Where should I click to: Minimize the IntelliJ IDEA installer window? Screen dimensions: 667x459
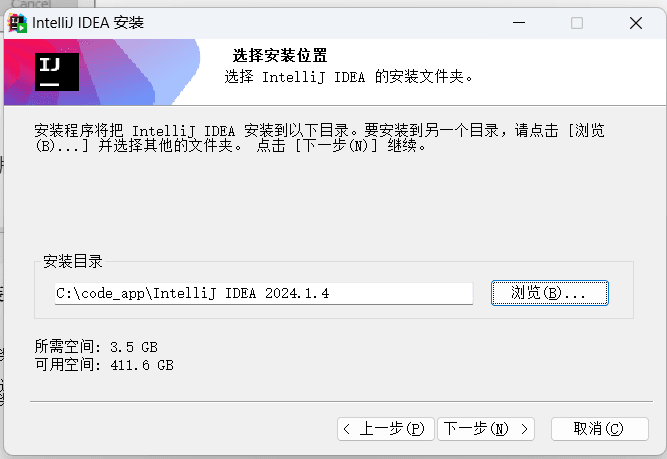518,23
